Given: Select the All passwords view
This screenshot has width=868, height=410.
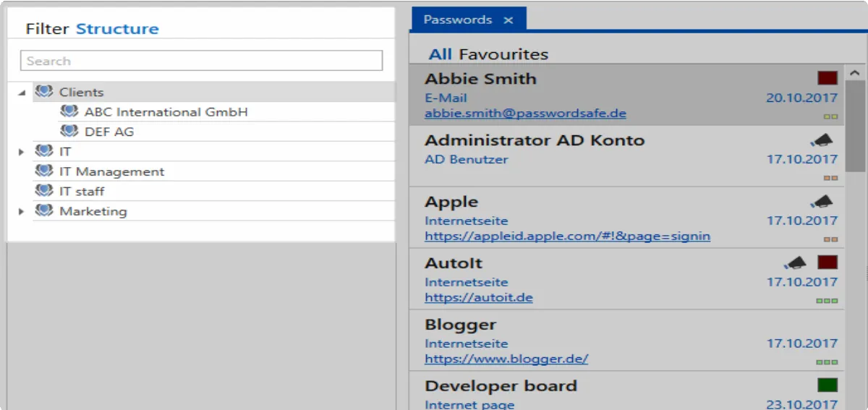Looking at the screenshot, I should (x=440, y=54).
